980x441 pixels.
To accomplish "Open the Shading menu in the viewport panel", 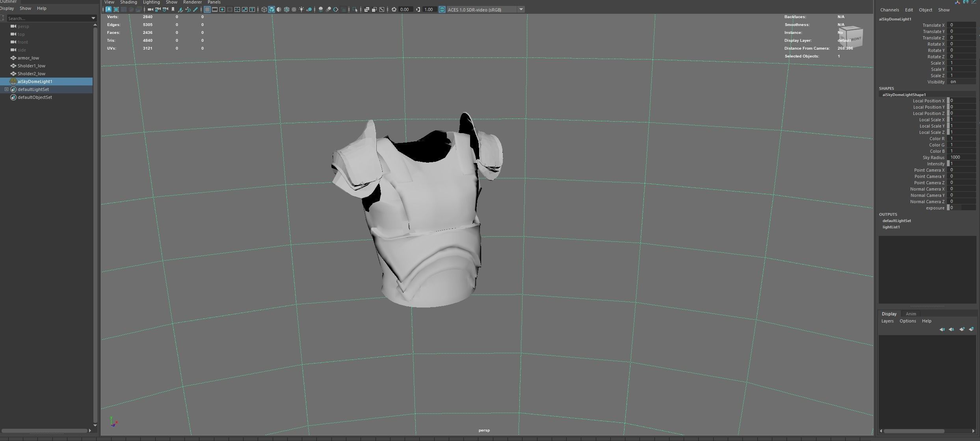I will pos(129,2).
